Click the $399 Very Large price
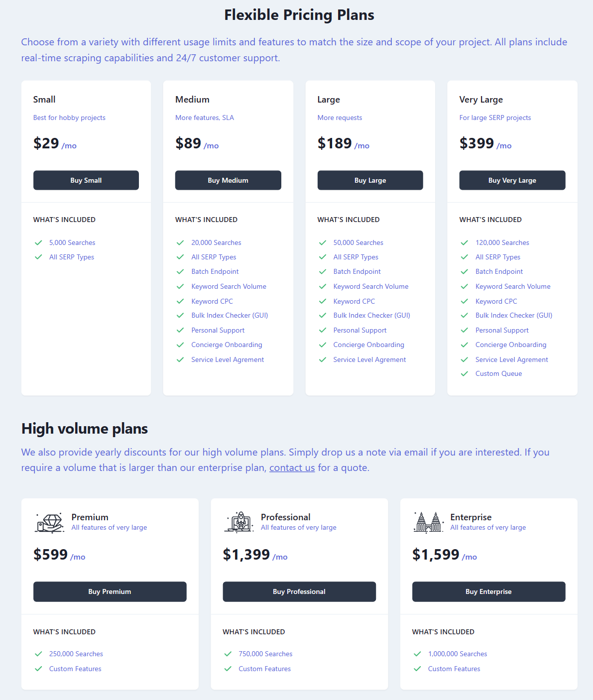The image size is (593, 700). (476, 143)
